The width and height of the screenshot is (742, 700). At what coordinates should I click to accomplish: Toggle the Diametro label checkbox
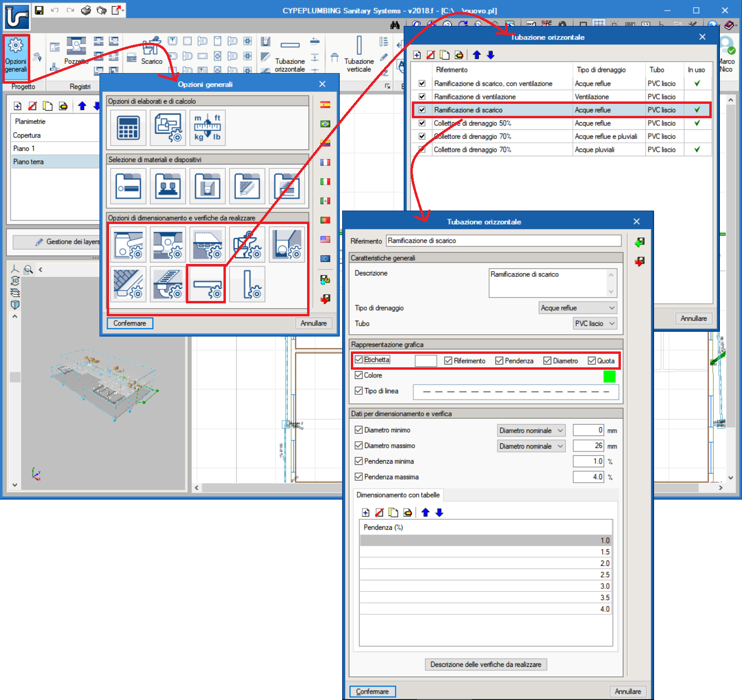tap(547, 361)
